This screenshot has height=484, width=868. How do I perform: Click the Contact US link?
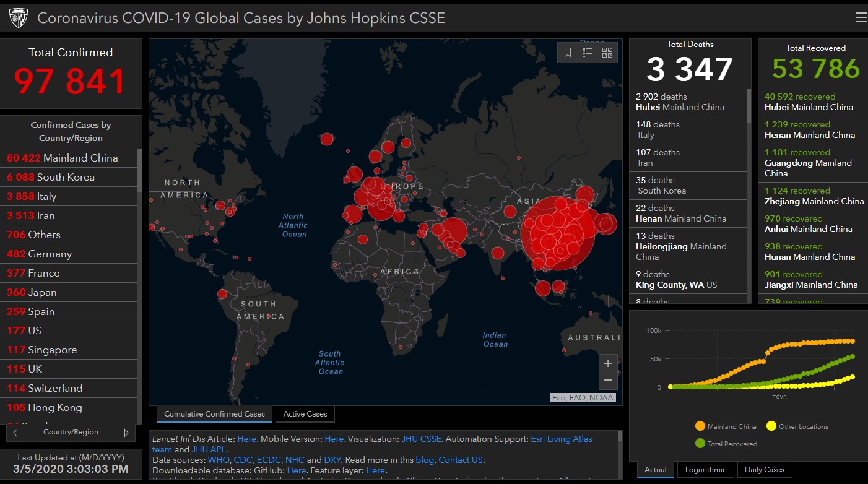(x=461, y=460)
